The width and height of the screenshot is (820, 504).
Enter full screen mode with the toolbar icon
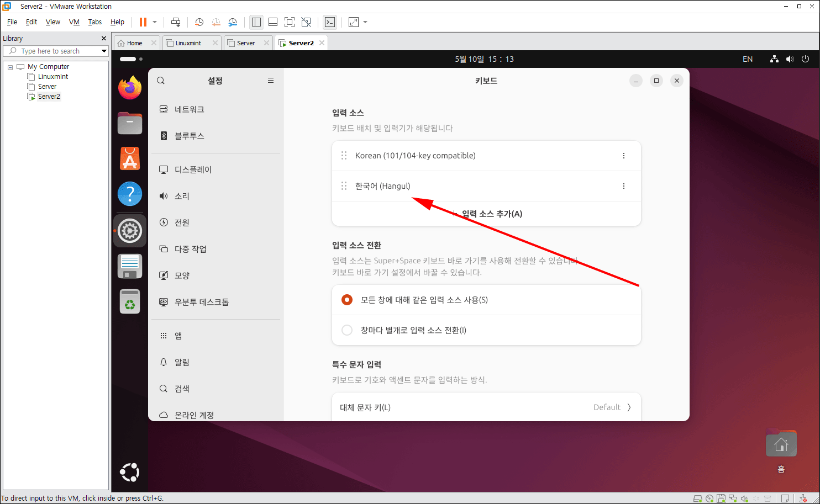[x=290, y=22]
